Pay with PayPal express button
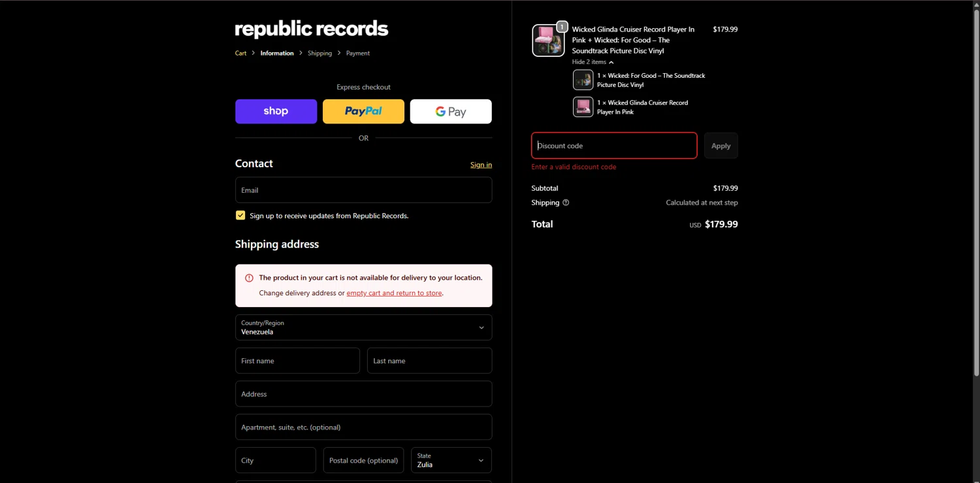The width and height of the screenshot is (980, 483). click(363, 111)
